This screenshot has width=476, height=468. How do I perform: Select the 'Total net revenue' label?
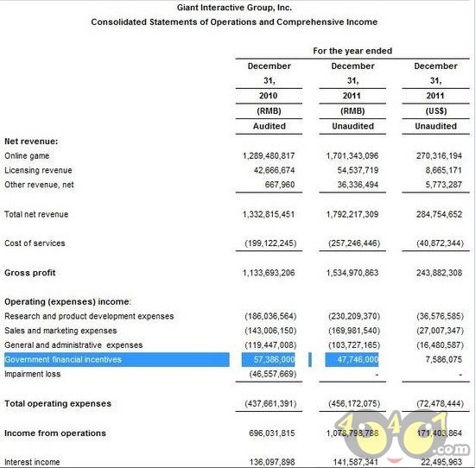tap(36, 214)
